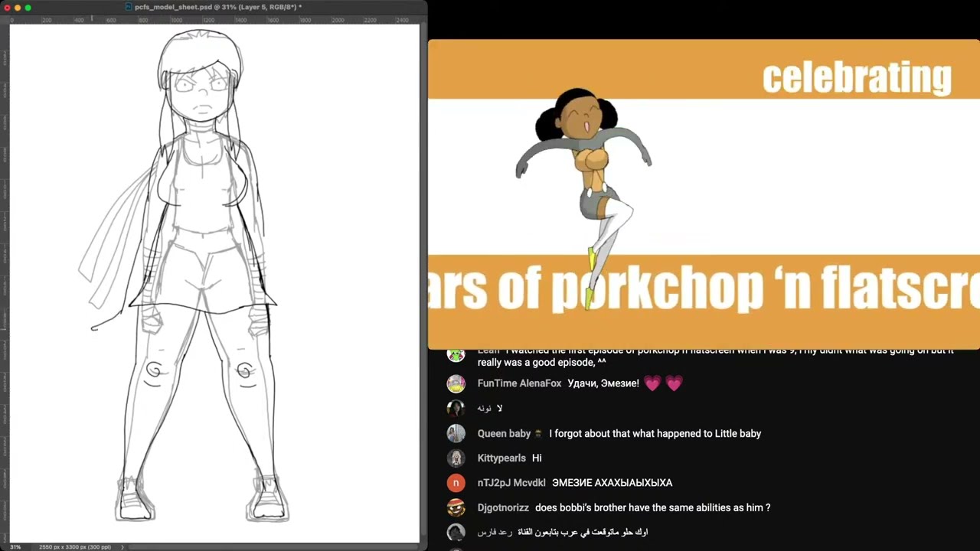
Task: Click the horizontal scrollbar below the canvas
Action: coord(272,547)
